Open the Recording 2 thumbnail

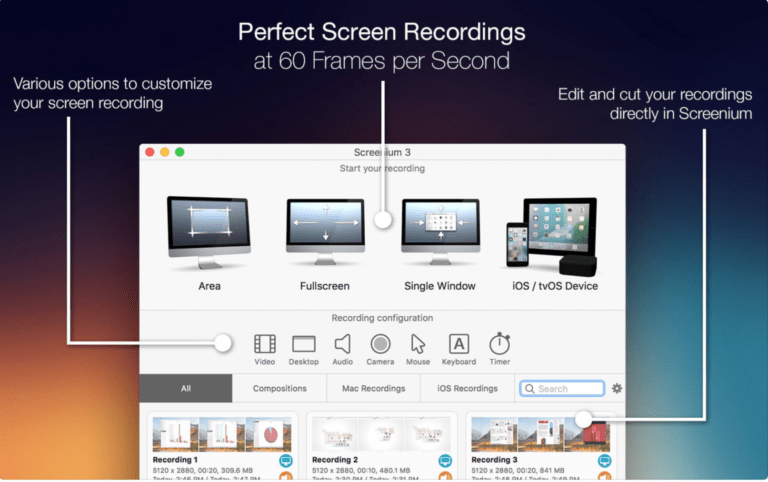[x=382, y=434]
